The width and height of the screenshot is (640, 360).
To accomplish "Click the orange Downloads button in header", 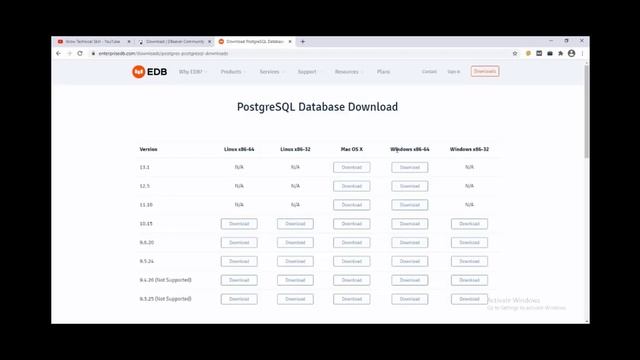I will (485, 71).
